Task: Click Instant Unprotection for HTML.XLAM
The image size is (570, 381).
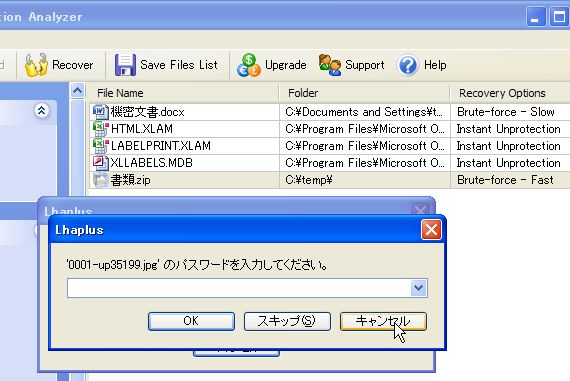Action: click(510, 129)
